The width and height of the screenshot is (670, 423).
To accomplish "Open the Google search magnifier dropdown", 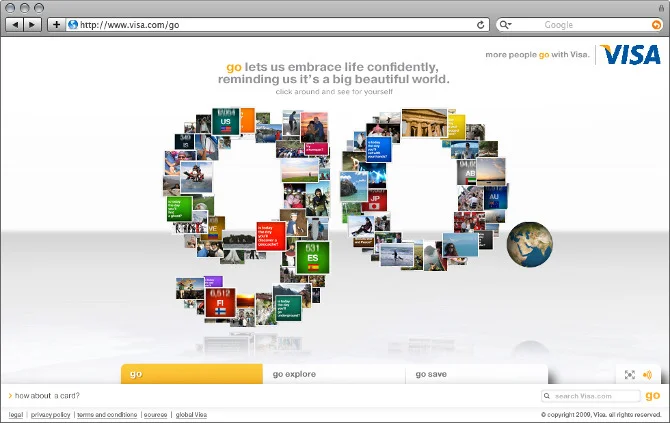I will click(505, 25).
